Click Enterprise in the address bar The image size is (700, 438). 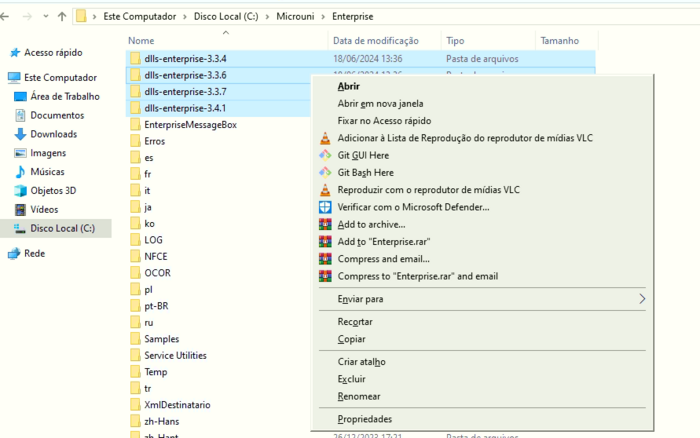[x=353, y=17]
